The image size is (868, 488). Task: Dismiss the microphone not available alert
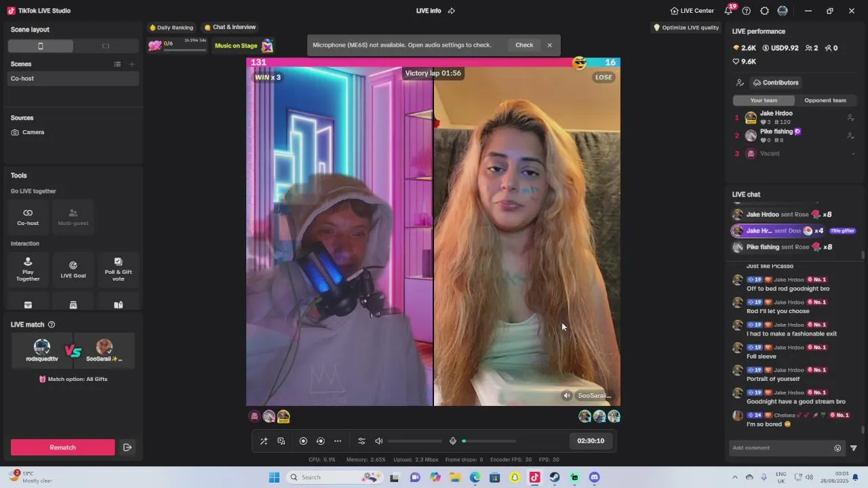click(550, 45)
